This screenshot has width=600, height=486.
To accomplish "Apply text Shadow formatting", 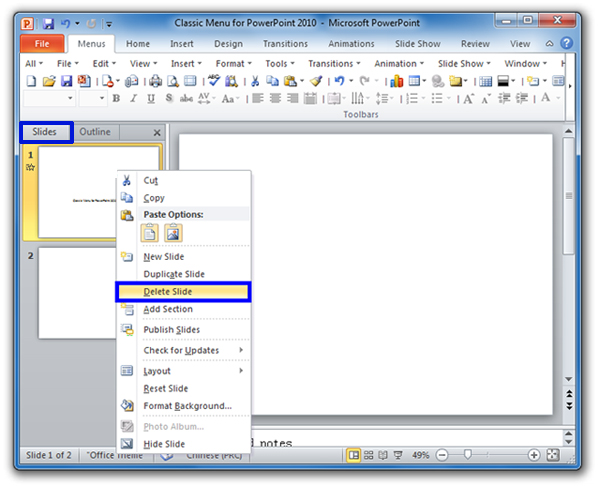I will point(169,98).
